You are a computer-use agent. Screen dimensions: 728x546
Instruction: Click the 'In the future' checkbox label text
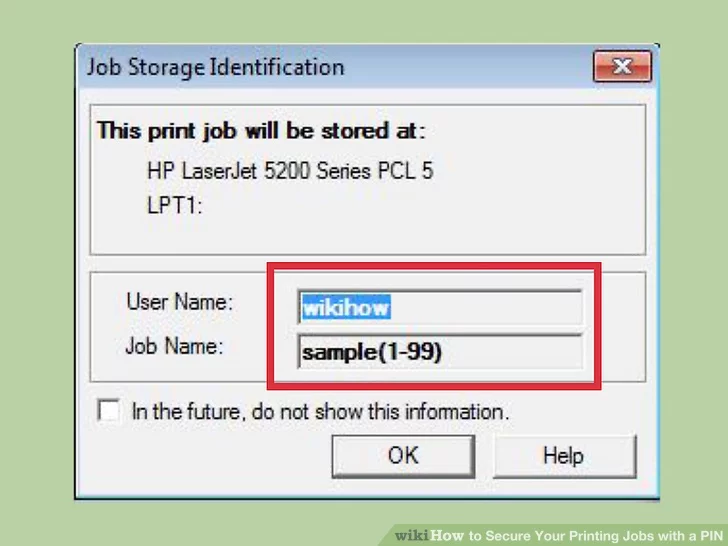coord(320,412)
